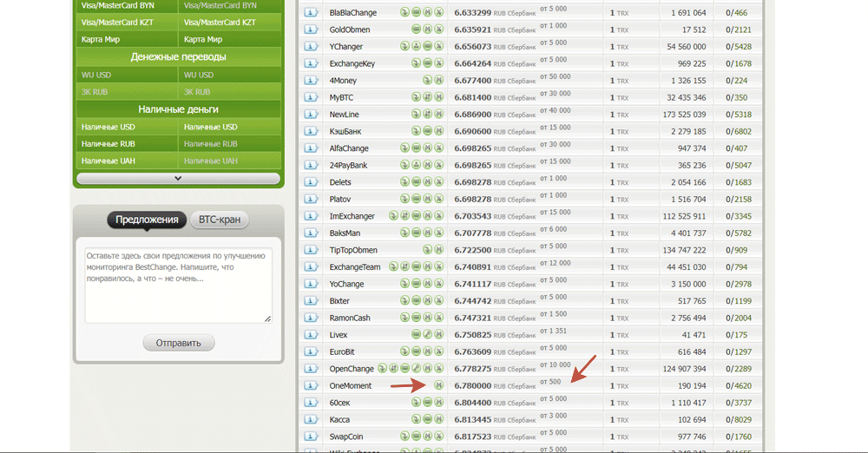Open the info icon for YChanger
Viewport: 868px width, 453px height.
(311, 47)
